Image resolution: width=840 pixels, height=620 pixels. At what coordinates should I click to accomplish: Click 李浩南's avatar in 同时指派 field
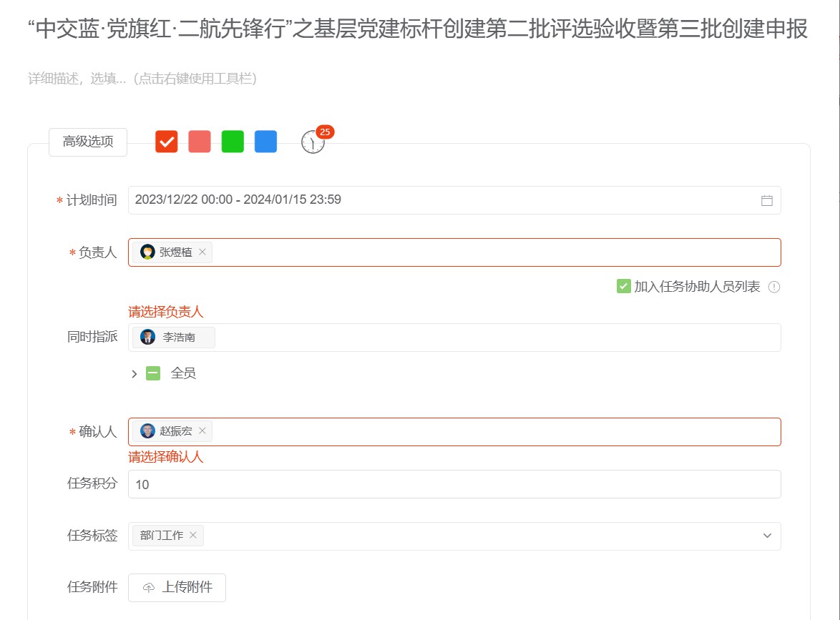point(148,337)
